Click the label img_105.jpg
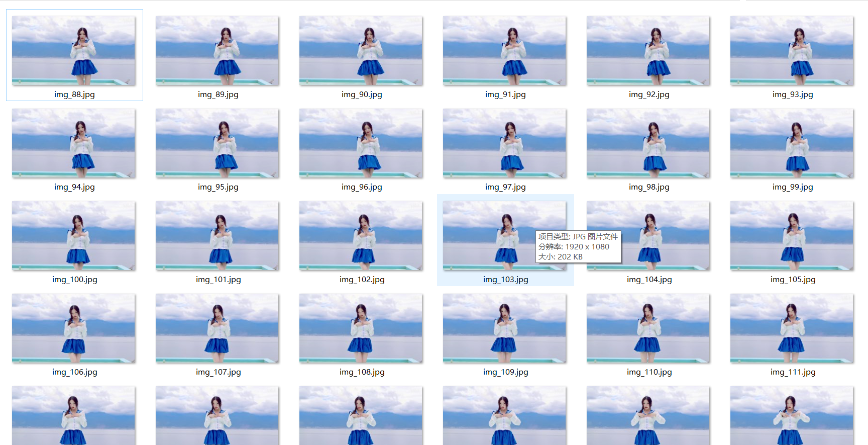 (x=793, y=280)
